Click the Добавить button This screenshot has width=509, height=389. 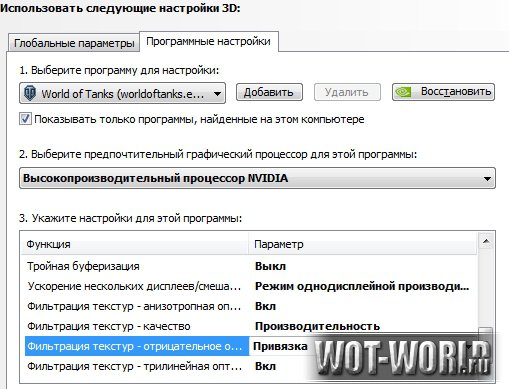pyautogui.click(x=269, y=92)
